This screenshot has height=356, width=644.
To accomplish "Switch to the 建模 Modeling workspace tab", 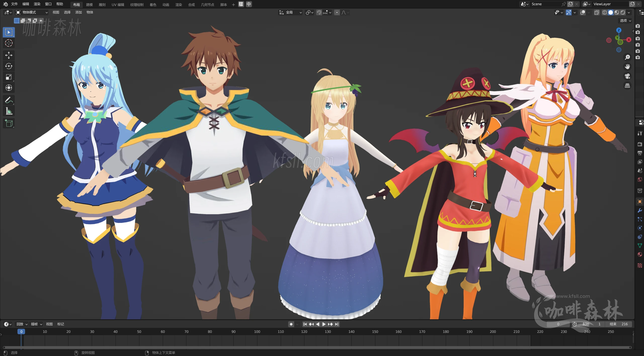I will point(89,5).
